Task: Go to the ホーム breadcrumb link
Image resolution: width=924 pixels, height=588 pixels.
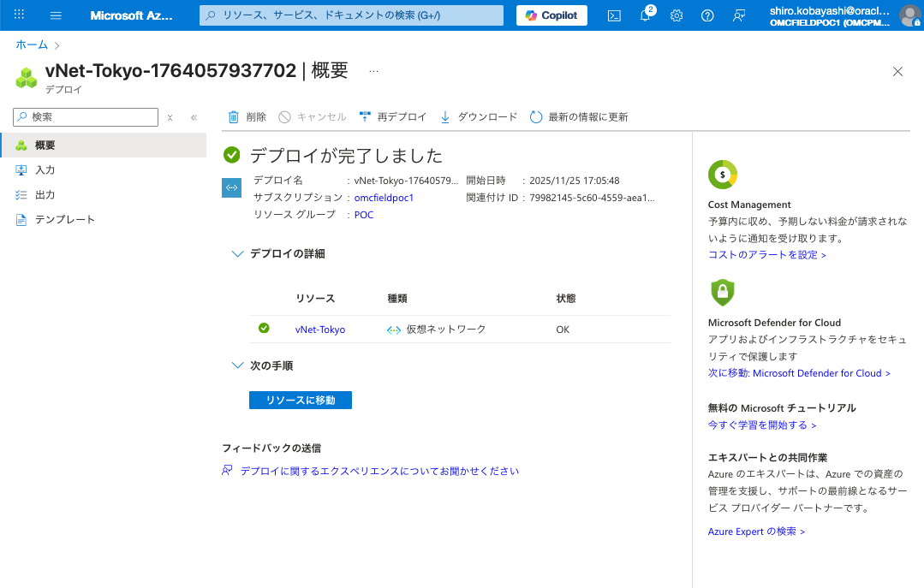Action: 31,45
